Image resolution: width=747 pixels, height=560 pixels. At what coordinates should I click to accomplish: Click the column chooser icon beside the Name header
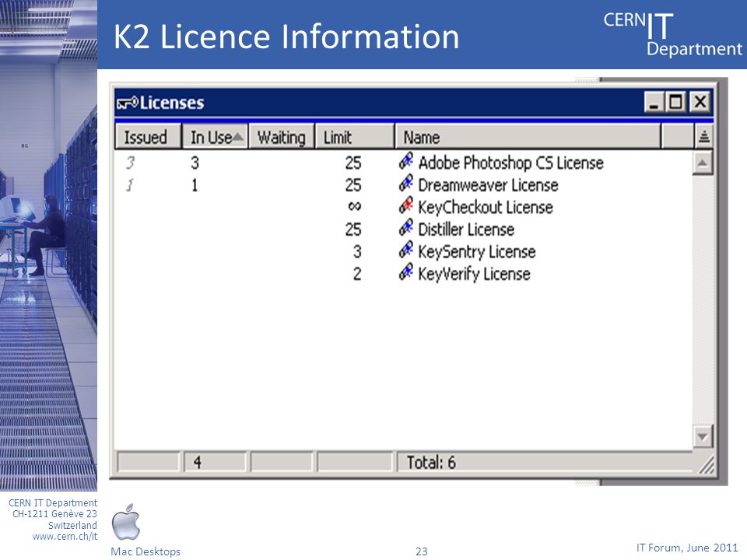(703, 137)
